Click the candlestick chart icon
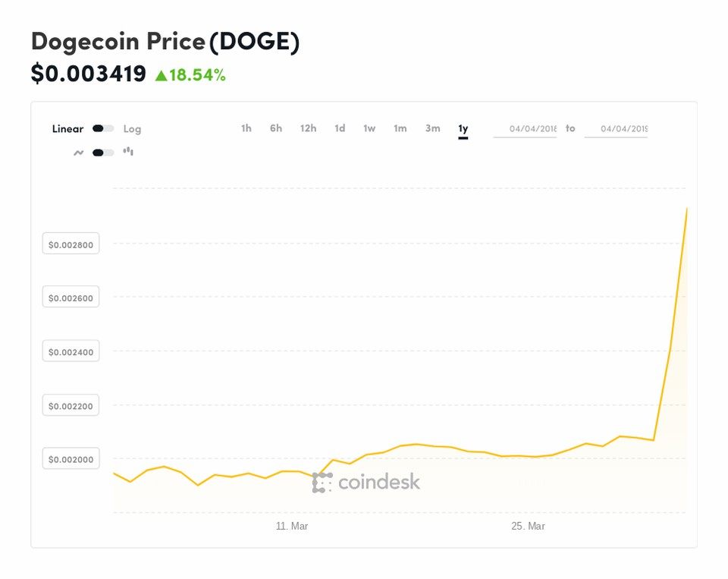 pos(128,152)
